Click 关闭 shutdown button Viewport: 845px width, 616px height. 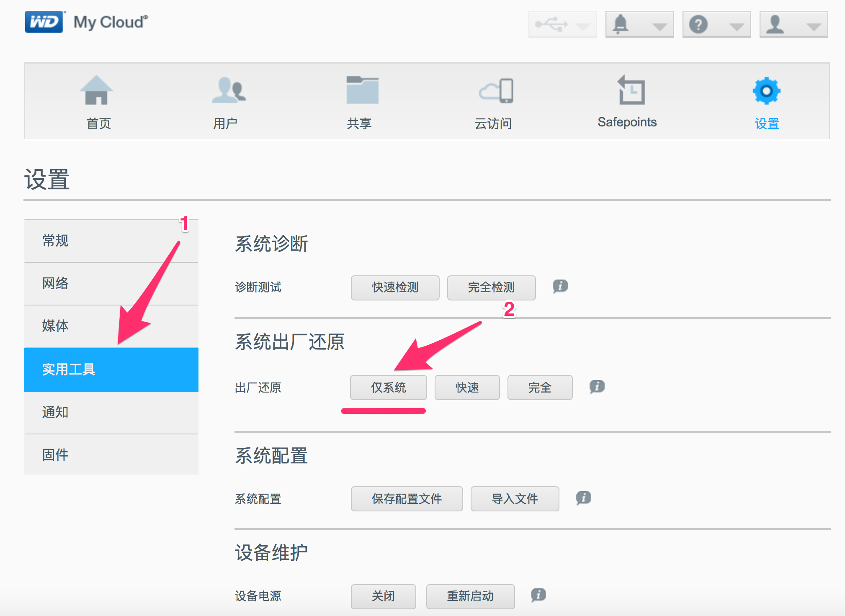pyautogui.click(x=383, y=596)
